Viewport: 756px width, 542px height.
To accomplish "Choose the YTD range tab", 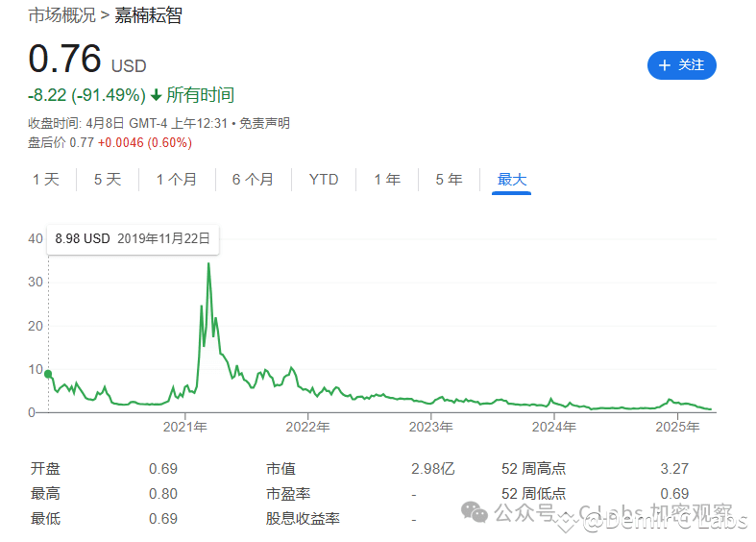I will 324,180.
